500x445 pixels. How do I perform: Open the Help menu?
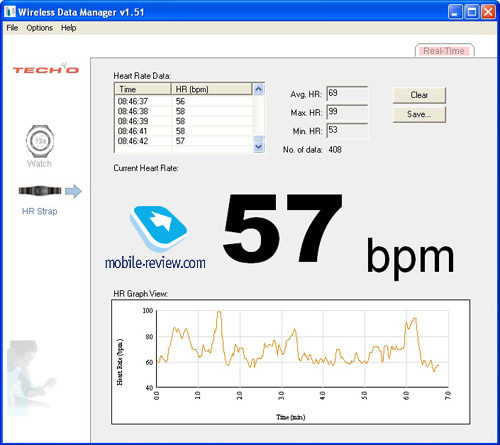click(x=68, y=28)
